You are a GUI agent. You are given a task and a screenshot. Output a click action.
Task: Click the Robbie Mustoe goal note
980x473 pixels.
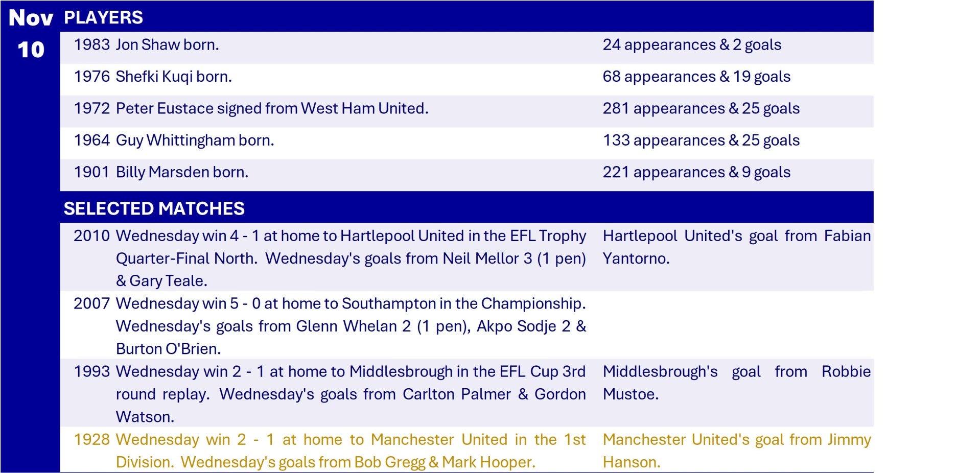tap(736, 383)
